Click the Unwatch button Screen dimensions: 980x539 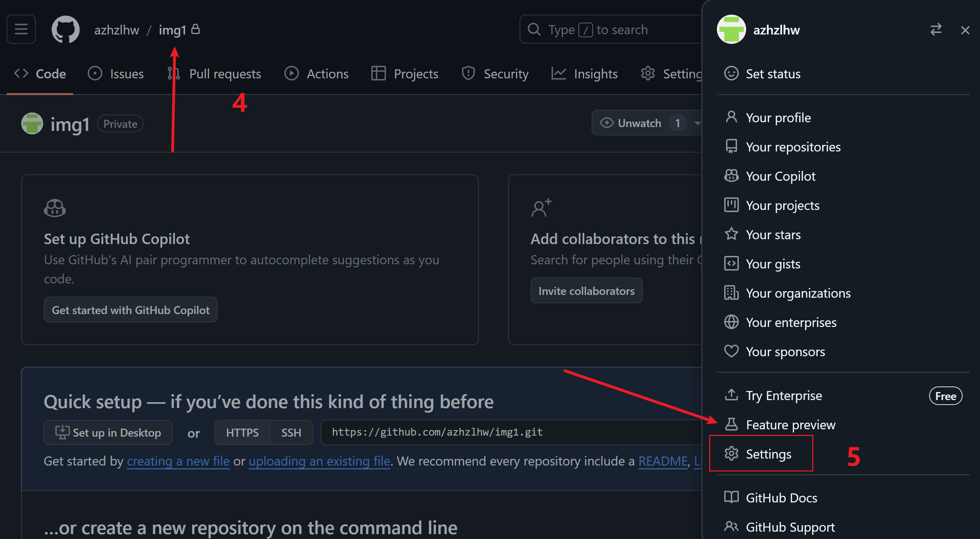[639, 123]
